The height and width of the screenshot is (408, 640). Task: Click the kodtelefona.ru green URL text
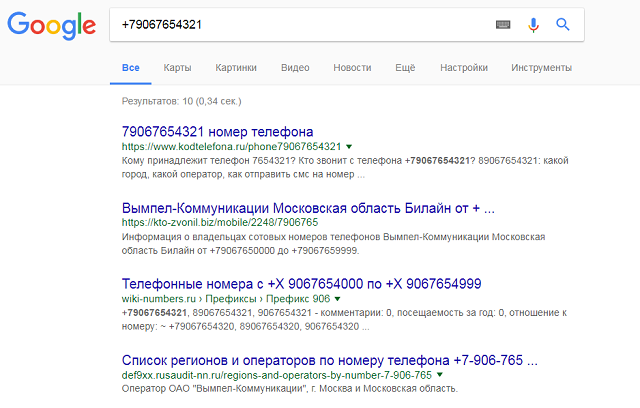coord(231,147)
